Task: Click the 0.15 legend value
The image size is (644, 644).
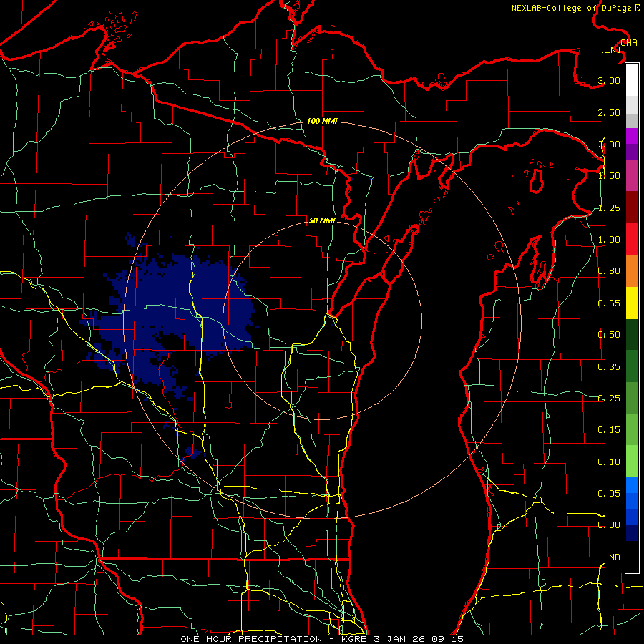Action: pyautogui.click(x=609, y=430)
